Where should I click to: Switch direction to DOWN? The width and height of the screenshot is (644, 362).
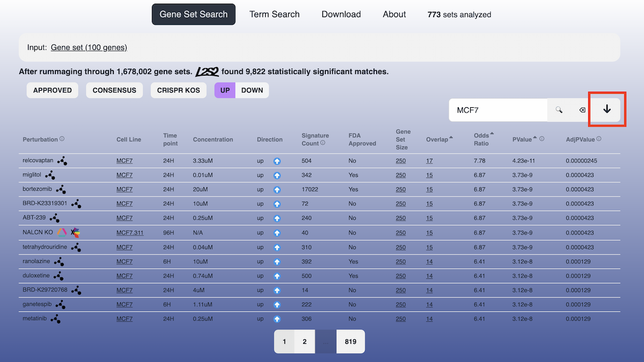click(252, 90)
